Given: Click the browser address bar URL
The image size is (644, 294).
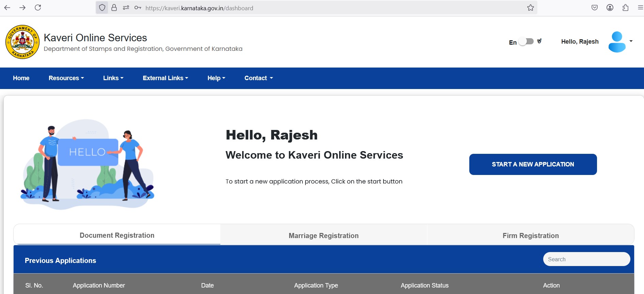Looking at the screenshot, I should [199, 8].
